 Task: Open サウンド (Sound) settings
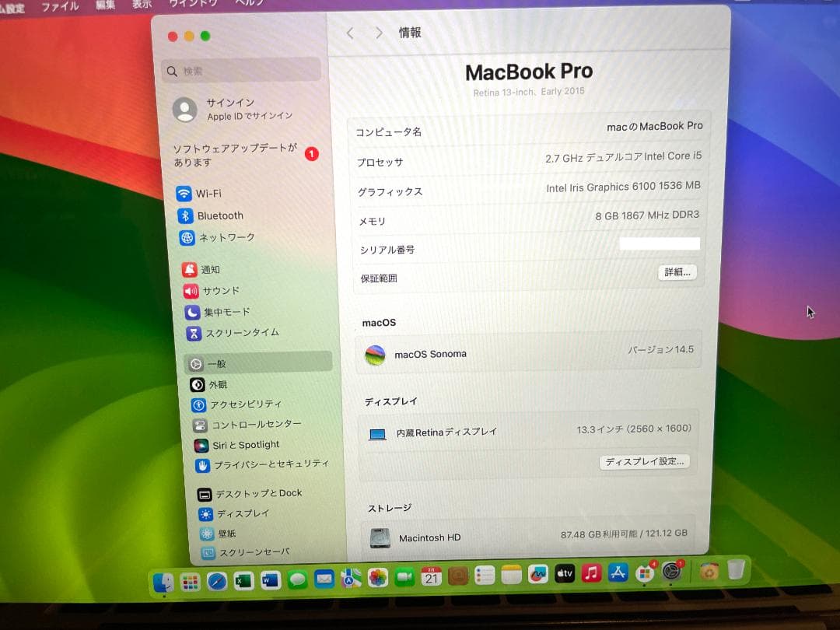(x=215, y=291)
